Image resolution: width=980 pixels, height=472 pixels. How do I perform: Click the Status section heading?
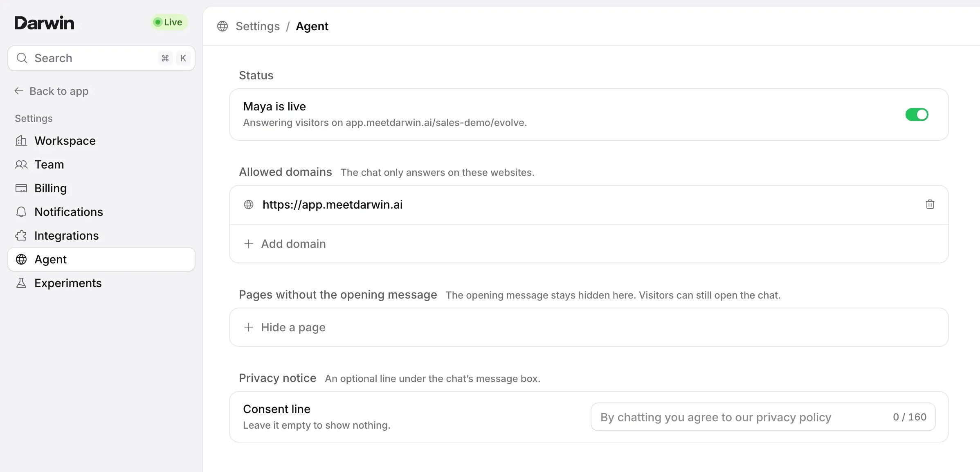[x=256, y=75]
